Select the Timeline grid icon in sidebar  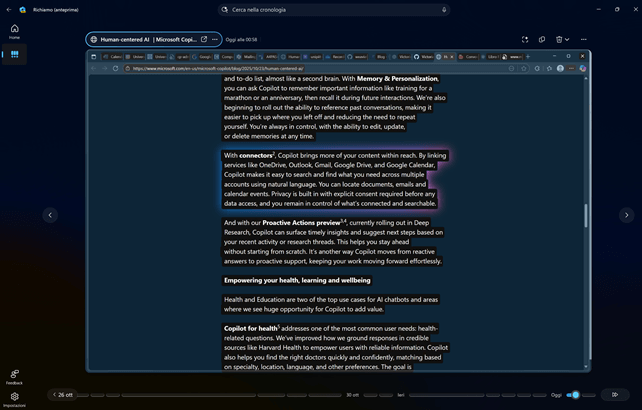(14, 55)
